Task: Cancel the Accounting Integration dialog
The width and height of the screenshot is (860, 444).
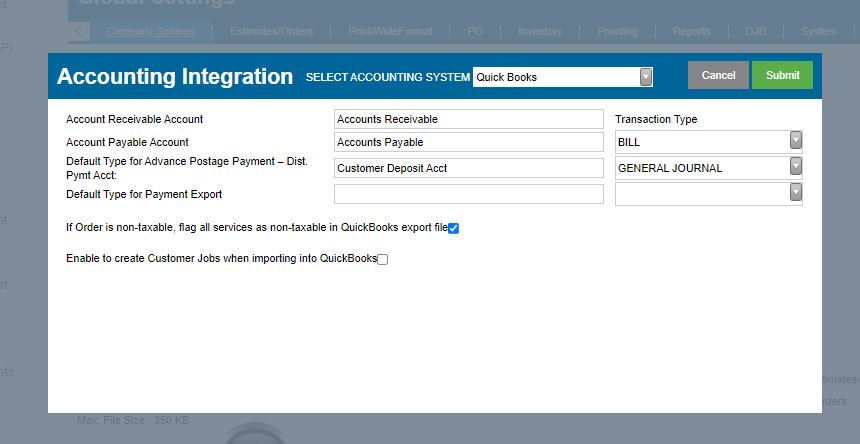Action: point(718,75)
